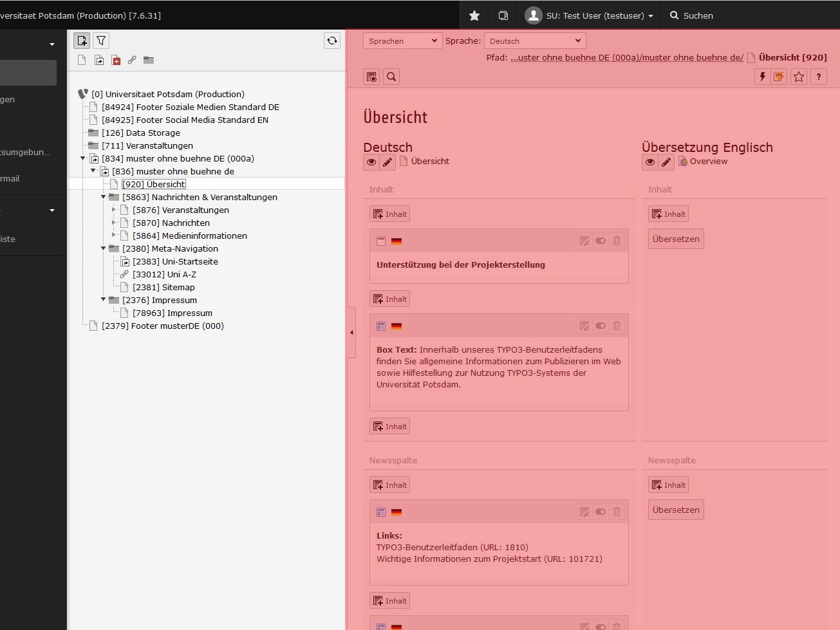View the Übersetzung Englisch page with eye icon
Screen dimensions: 840x630
pyautogui.click(x=650, y=162)
